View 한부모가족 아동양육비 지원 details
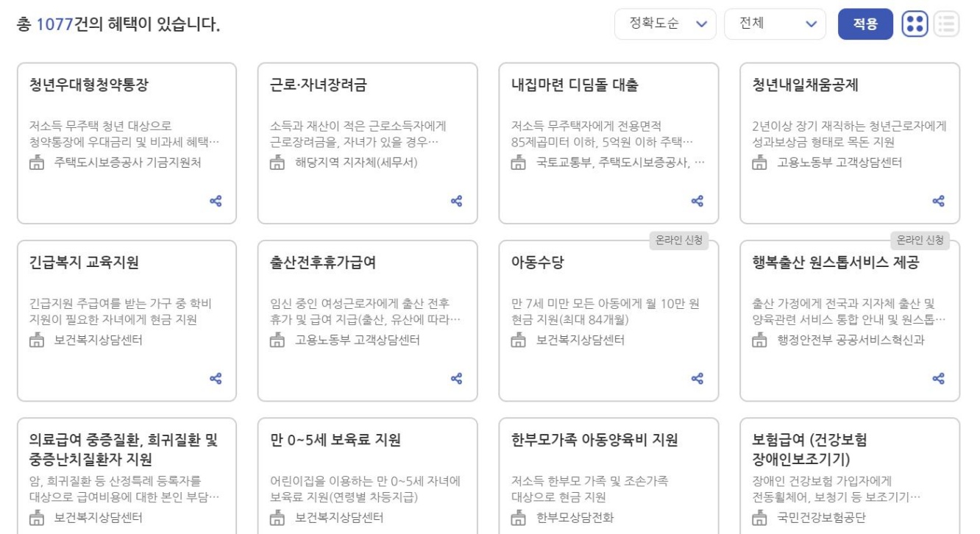The image size is (980, 534). pyautogui.click(x=594, y=440)
